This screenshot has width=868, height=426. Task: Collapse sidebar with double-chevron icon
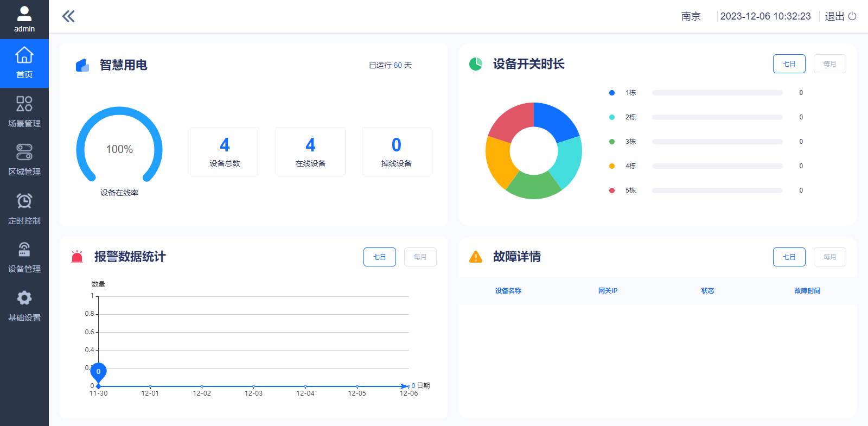coord(68,16)
